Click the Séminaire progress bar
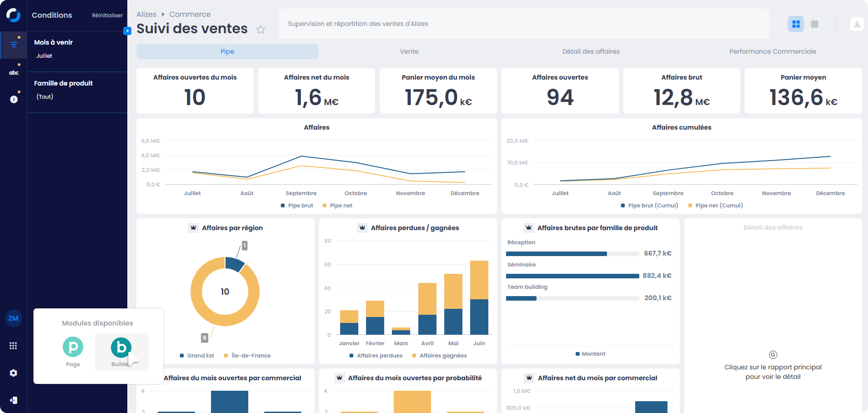 tap(572, 276)
